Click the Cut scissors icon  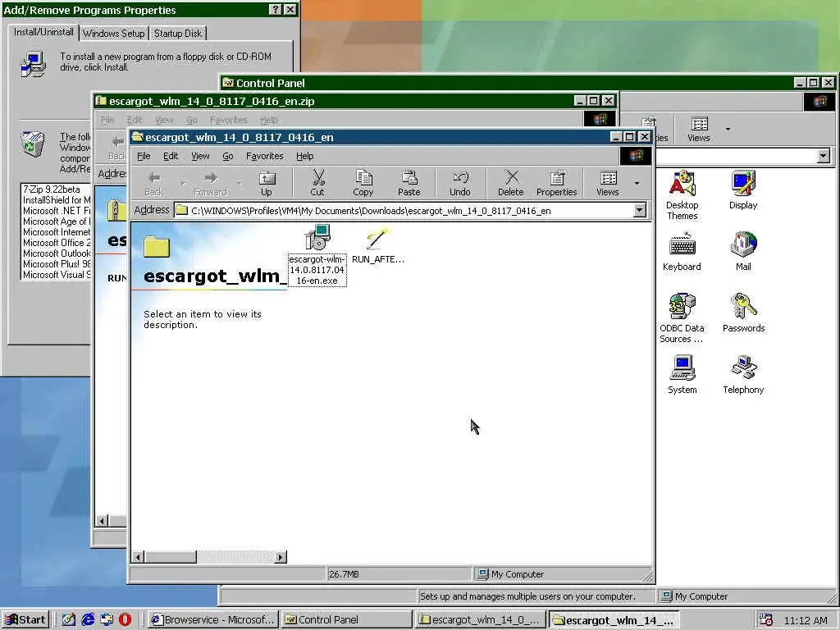click(317, 183)
